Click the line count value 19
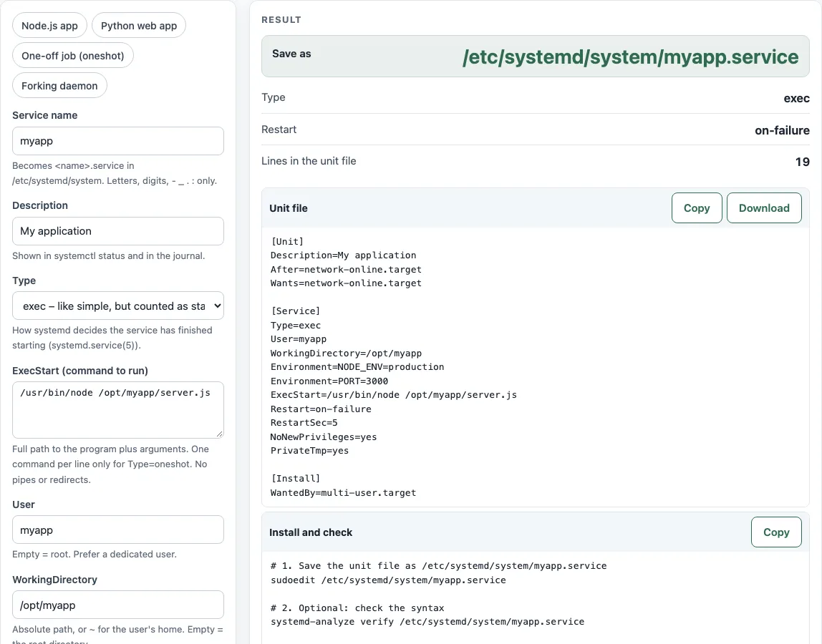This screenshot has width=822, height=644. point(802,162)
